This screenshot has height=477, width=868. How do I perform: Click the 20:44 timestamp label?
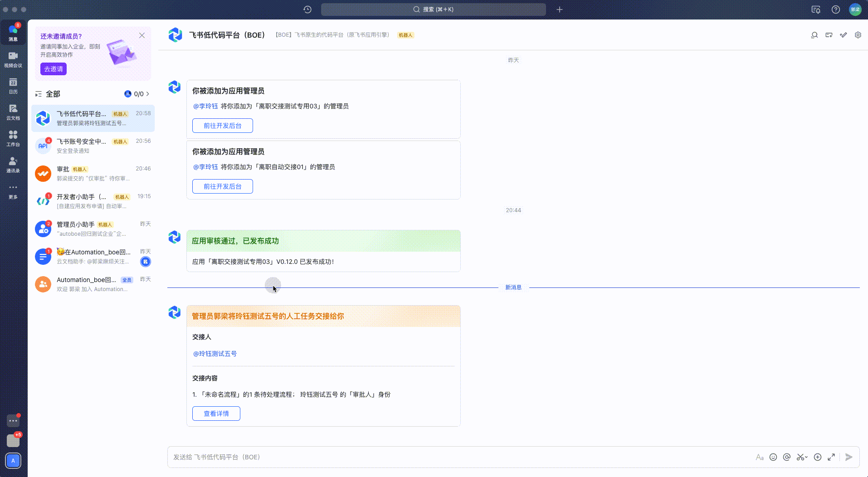point(513,210)
